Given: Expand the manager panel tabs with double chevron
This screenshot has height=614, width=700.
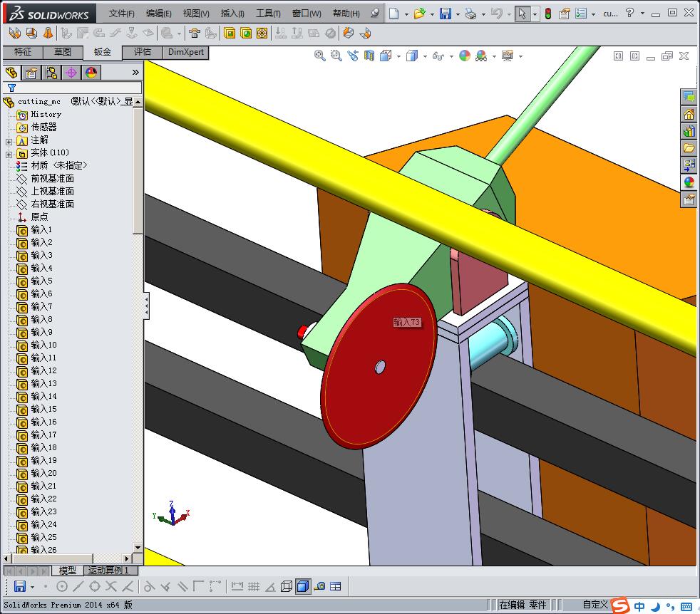Looking at the screenshot, I should pos(135,72).
